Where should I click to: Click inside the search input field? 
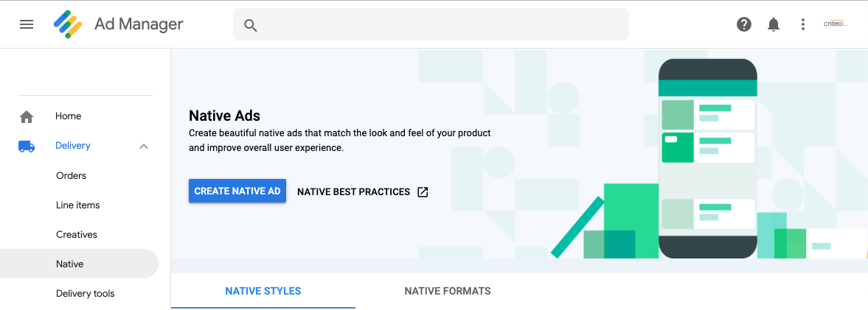coord(442,25)
